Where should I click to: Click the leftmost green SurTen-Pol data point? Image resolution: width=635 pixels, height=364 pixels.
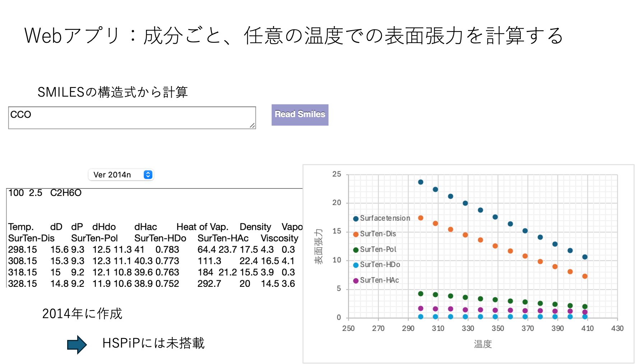pyautogui.click(x=421, y=294)
